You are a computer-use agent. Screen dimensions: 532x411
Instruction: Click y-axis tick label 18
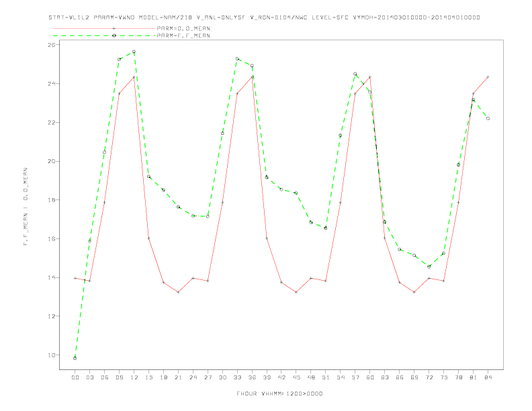coord(53,199)
